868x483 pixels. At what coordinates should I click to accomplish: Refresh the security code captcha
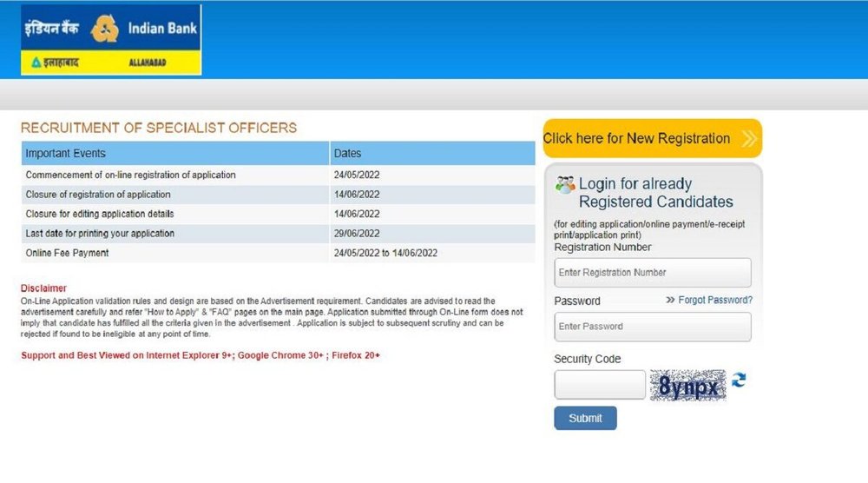[739, 380]
